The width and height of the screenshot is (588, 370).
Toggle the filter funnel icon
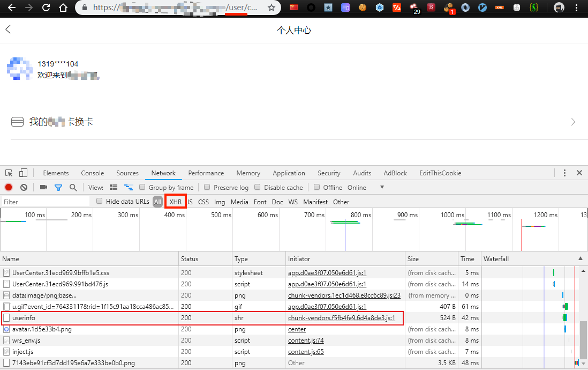pos(58,188)
